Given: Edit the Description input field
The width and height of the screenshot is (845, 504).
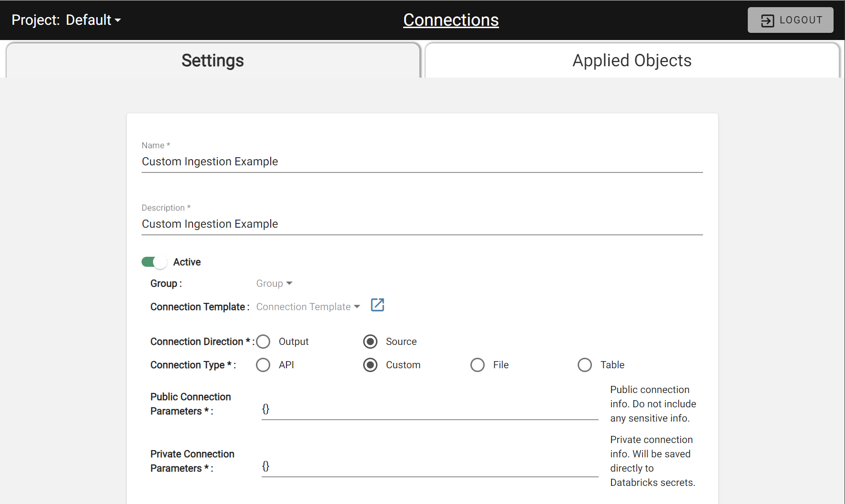Looking at the screenshot, I should tap(422, 224).
